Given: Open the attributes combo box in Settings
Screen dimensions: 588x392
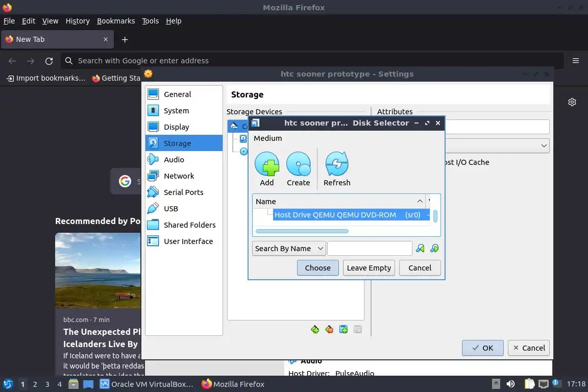Looking at the screenshot, I should [497, 145].
